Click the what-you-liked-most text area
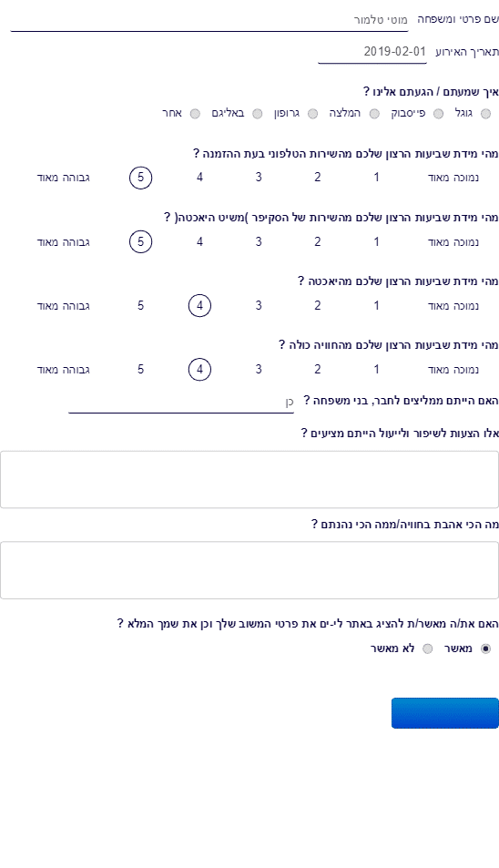 pyautogui.click(x=249, y=570)
